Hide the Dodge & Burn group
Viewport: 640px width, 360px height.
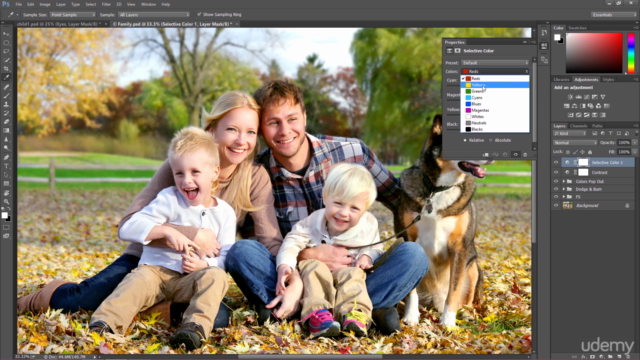[x=556, y=189]
